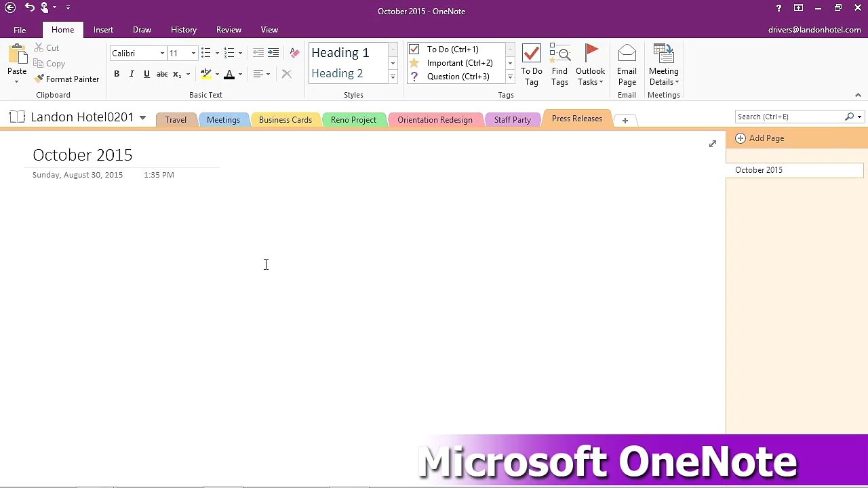
Task: Apply a numbered list
Action: click(x=229, y=53)
